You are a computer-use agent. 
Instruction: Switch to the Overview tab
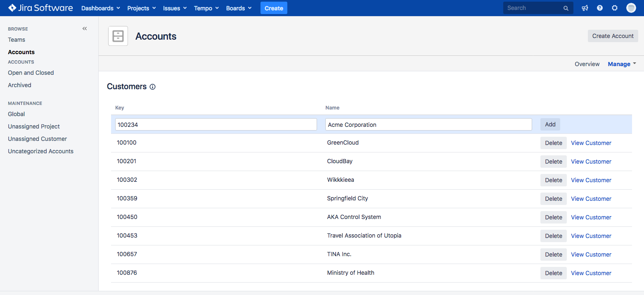click(x=587, y=64)
